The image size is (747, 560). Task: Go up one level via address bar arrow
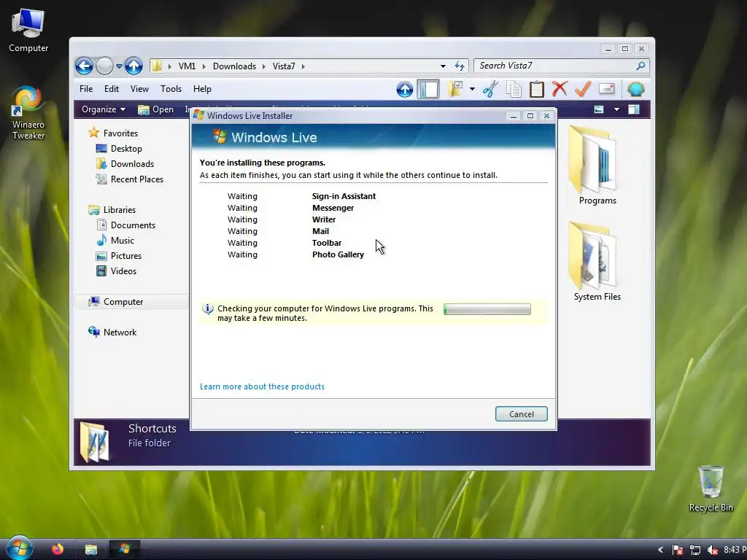point(134,66)
